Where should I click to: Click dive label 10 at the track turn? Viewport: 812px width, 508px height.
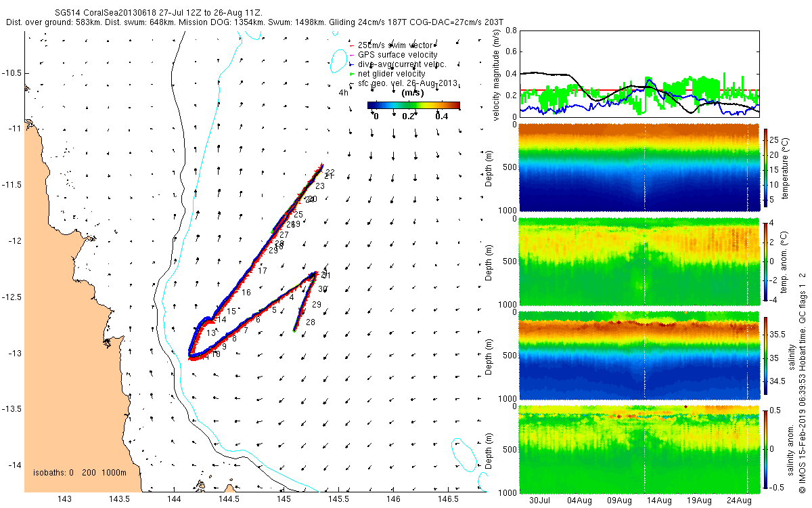point(216,354)
